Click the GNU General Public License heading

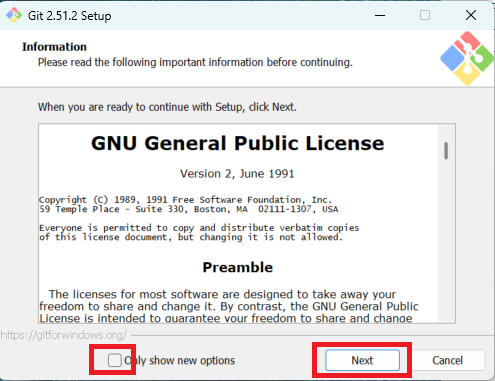(238, 143)
